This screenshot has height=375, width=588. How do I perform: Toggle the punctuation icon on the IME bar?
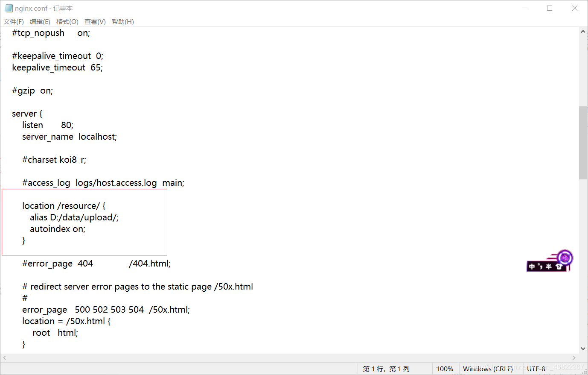click(541, 267)
